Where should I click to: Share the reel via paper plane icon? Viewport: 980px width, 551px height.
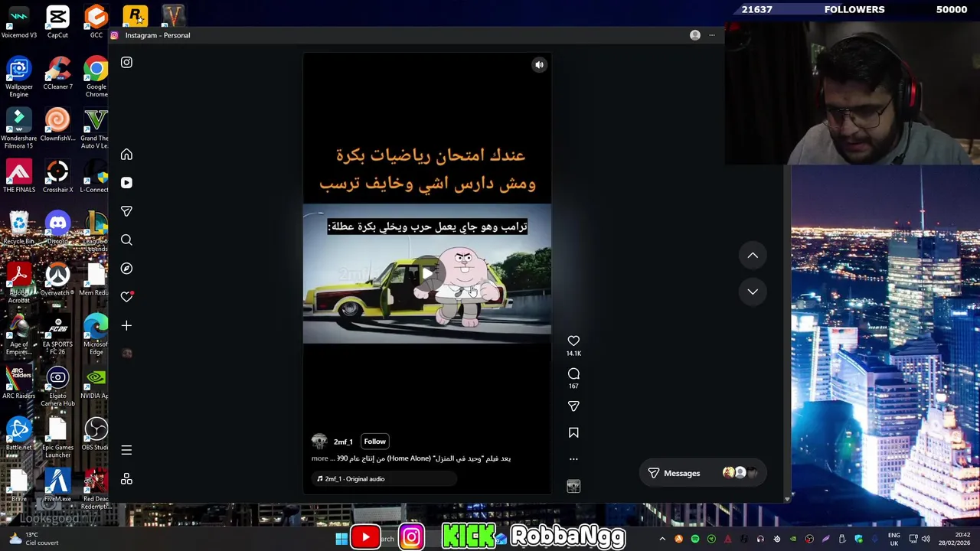(573, 406)
